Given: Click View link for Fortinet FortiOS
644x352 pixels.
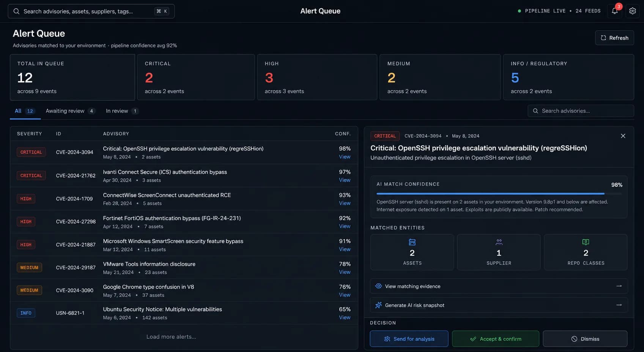Looking at the screenshot, I should click(345, 226).
